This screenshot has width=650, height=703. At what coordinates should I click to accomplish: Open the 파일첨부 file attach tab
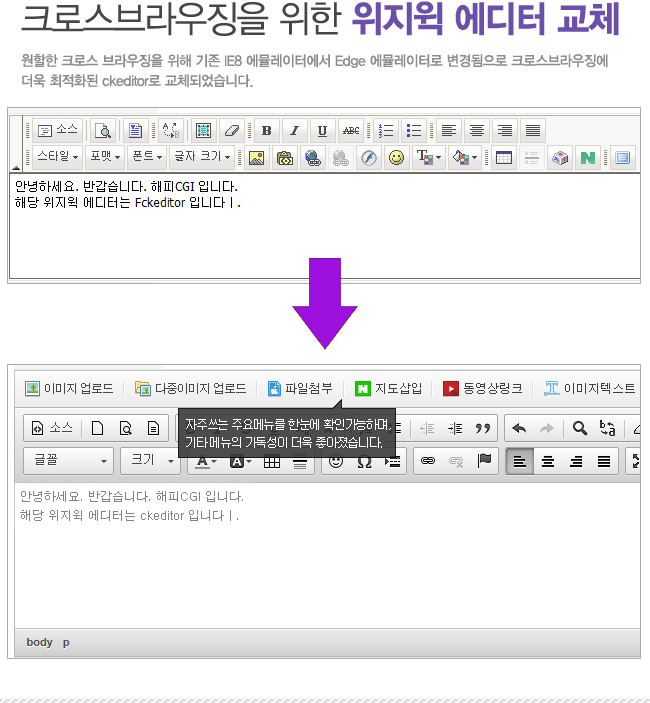point(300,388)
